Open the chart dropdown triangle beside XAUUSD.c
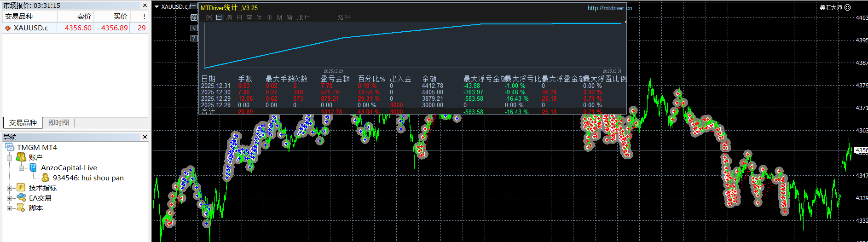The height and width of the screenshot is (242, 868). 156,7
